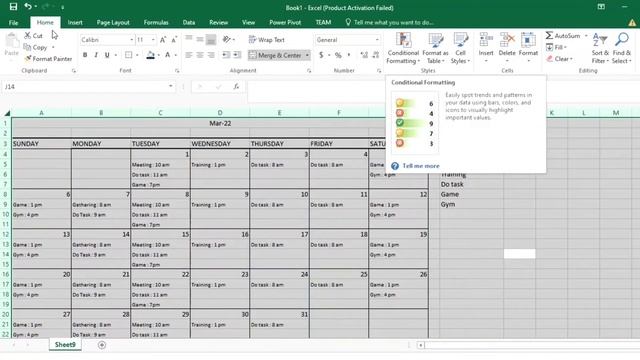Toggle align right
Image resolution: width=640 pixels, height=360 pixels.
(x=211, y=55)
